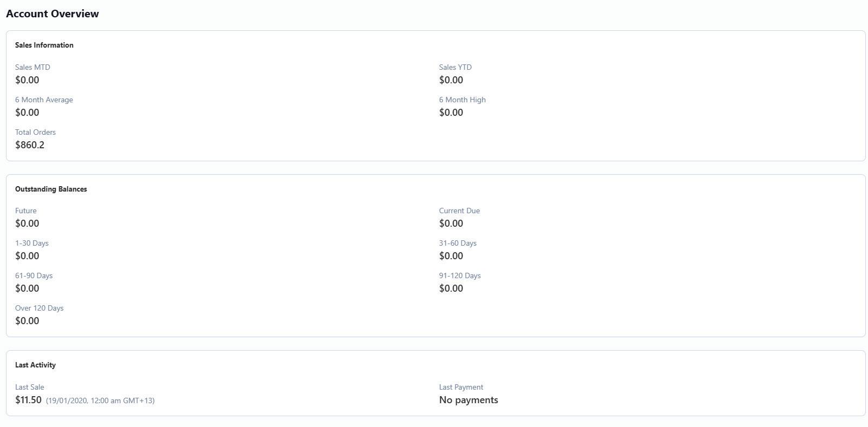The width and height of the screenshot is (868, 427).
Task: Click the Account Overview heading
Action: coord(52,14)
